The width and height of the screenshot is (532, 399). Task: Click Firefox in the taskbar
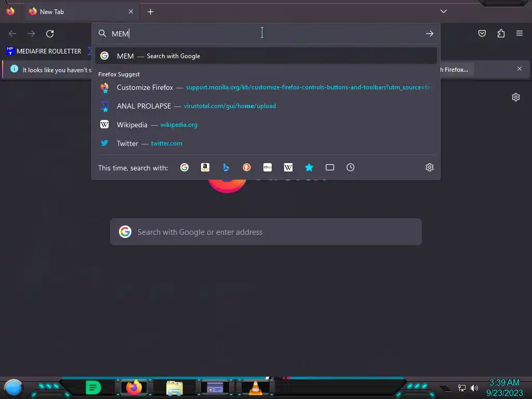(134, 388)
